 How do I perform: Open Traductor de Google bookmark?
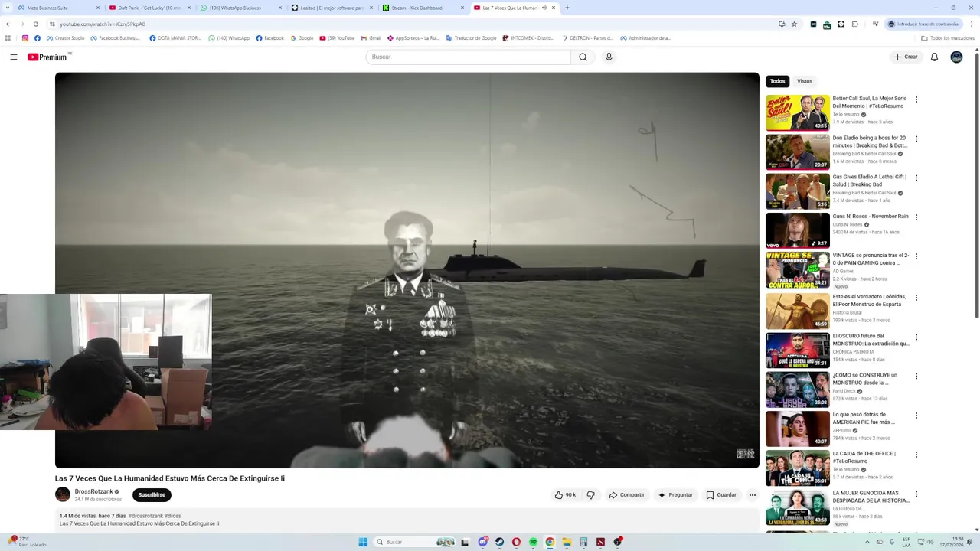(471, 38)
